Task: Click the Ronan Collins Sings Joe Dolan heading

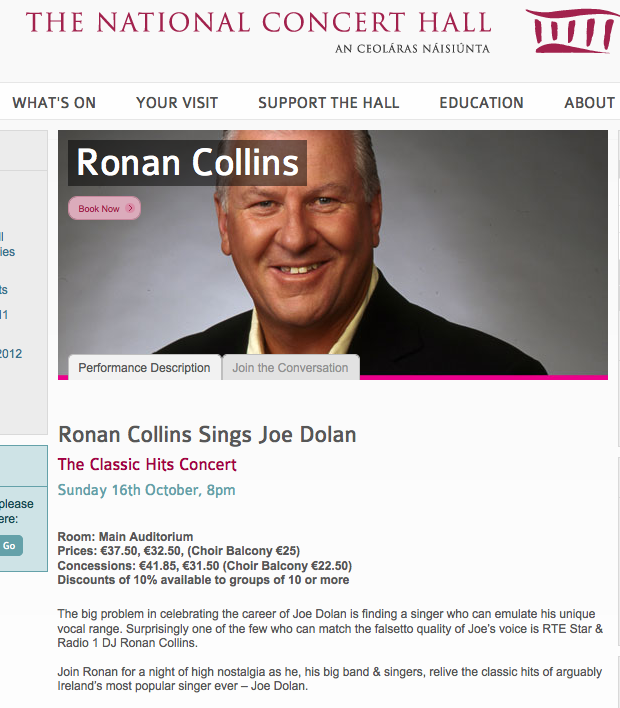Action: (207, 435)
